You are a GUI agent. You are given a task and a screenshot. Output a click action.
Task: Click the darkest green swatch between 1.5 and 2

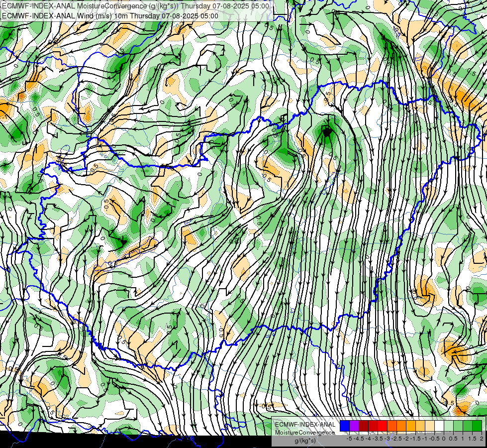click(477, 426)
